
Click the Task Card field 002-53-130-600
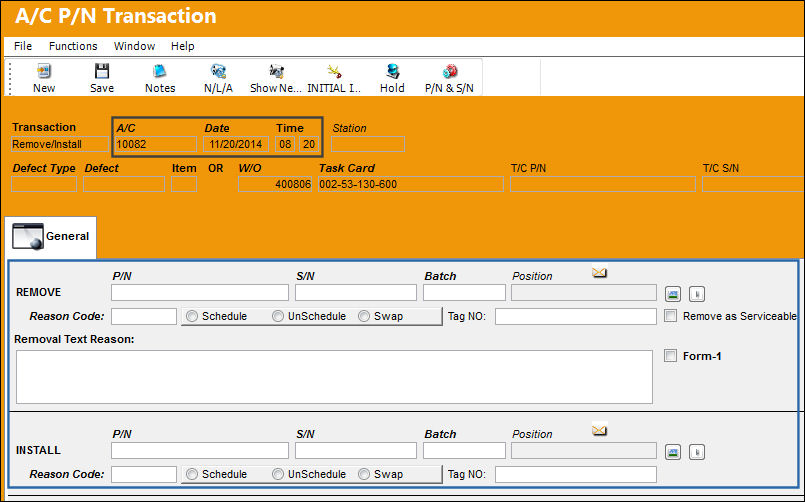click(x=411, y=184)
